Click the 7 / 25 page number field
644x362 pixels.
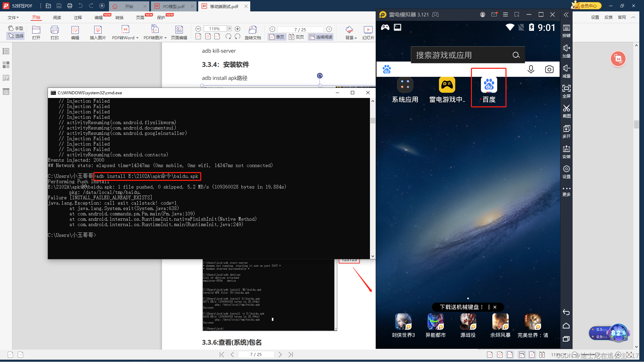pyautogui.click(x=300, y=30)
